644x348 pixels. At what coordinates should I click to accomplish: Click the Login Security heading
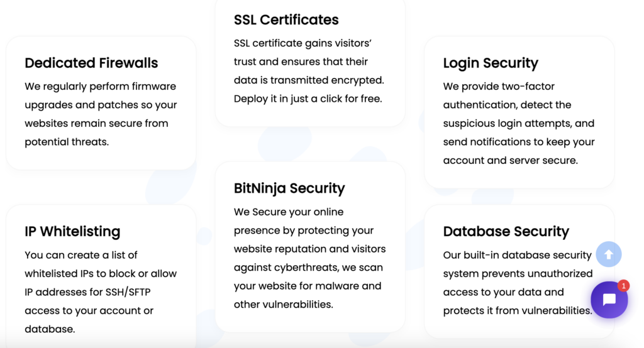click(491, 63)
